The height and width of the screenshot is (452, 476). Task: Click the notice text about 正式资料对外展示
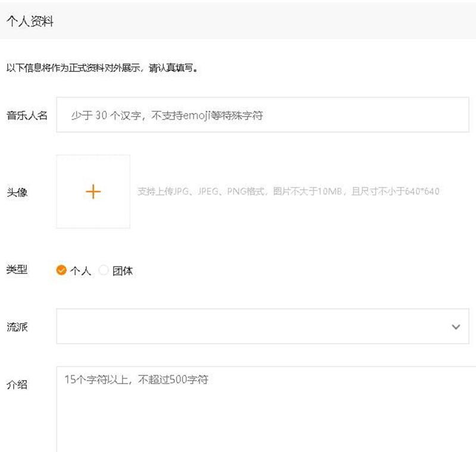coord(101,68)
